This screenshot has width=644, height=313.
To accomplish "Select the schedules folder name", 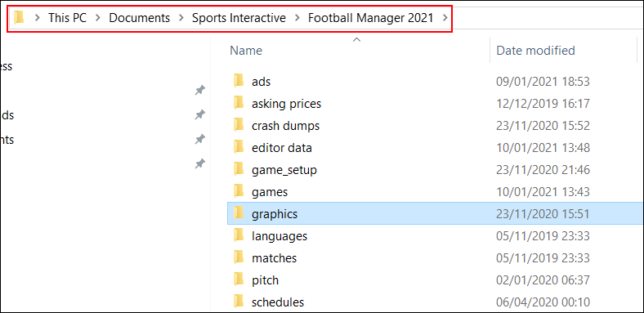I will 278,302.
